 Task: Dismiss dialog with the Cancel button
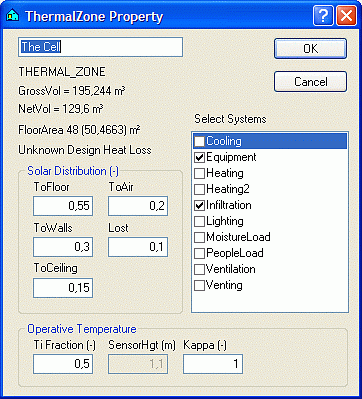pyautogui.click(x=310, y=82)
